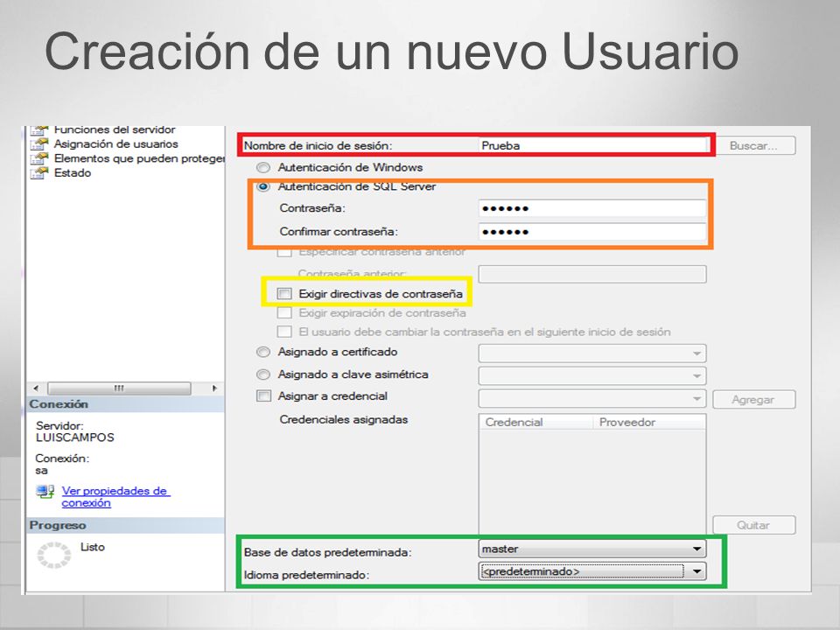Click the left arrow of the page list scrollbar
840x630 pixels.
(x=36, y=388)
